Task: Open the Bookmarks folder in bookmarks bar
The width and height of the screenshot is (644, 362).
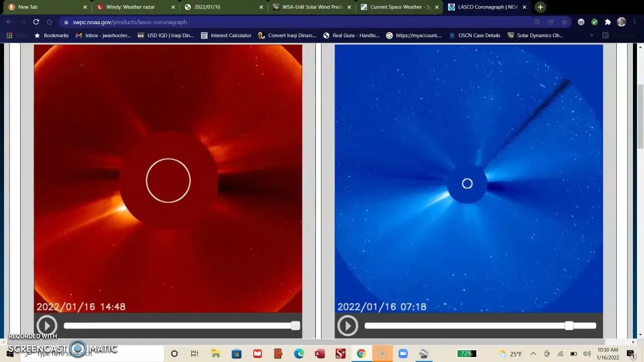Action: click(51, 36)
